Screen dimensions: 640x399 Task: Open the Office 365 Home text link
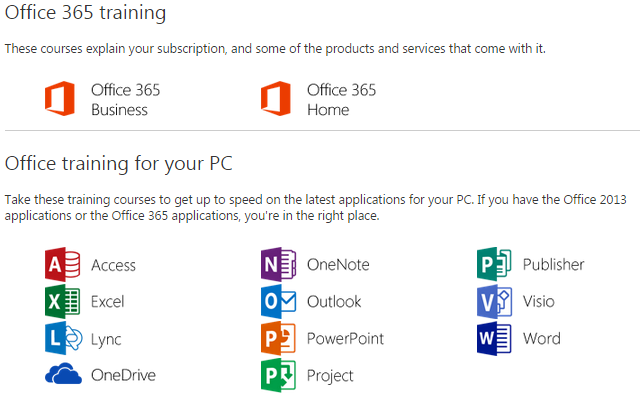click(342, 100)
